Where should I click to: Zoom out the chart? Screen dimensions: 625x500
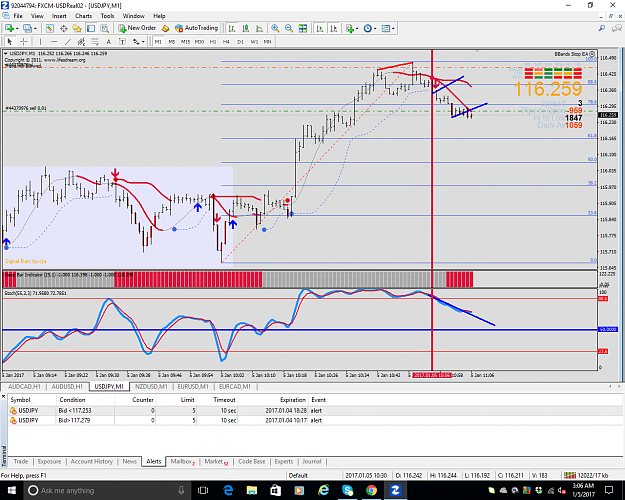click(289, 28)
